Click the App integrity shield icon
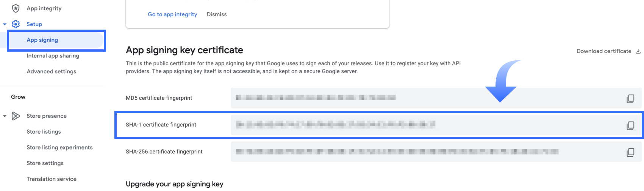This screenshot has height=191, width=644. pos(16,8)
